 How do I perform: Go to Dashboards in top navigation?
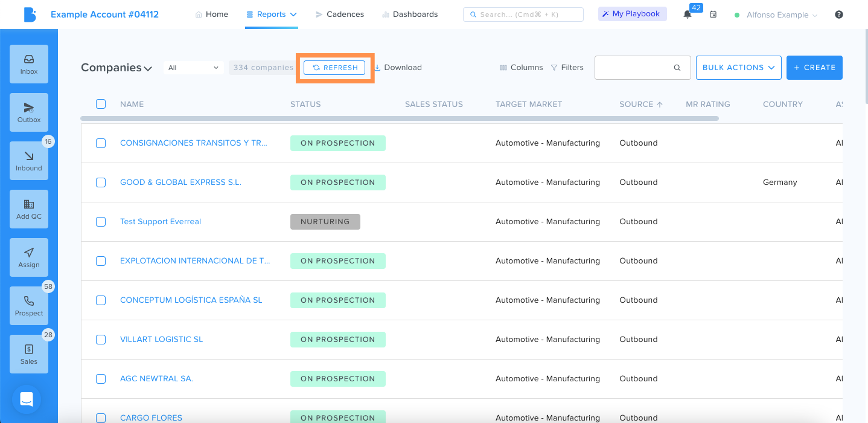(410, 15)
